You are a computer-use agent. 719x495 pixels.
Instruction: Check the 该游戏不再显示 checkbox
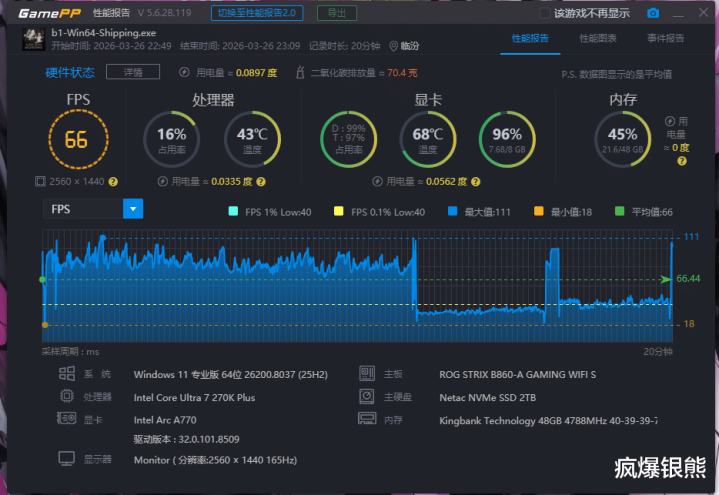click(x=545, y=13)
